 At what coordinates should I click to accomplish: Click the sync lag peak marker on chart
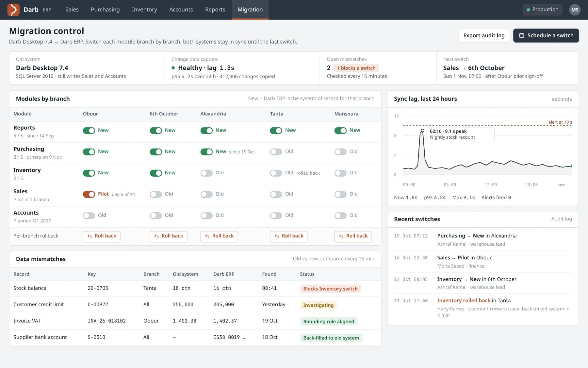coord(422,131)
